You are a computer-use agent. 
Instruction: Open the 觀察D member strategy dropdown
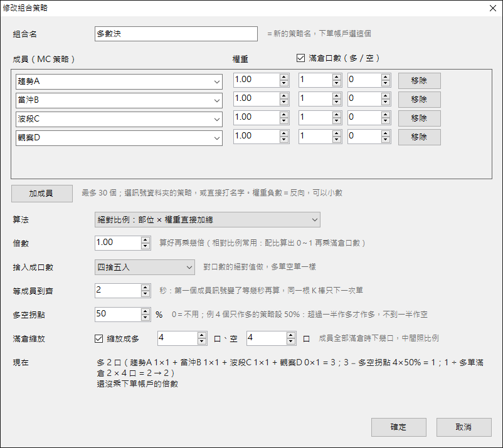pyautogui.click(x=119, y=138)
